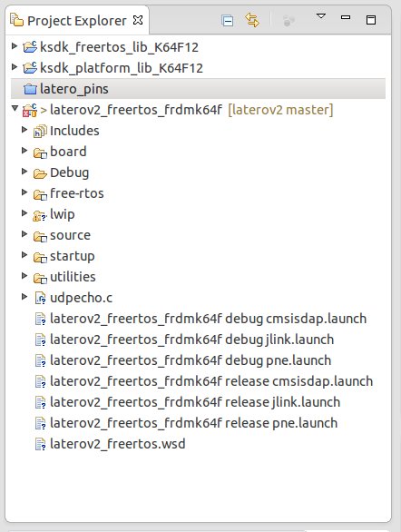Click release cmsisdap.launch file icon
This screenshot has height=532, width=401.
(40, 382)
